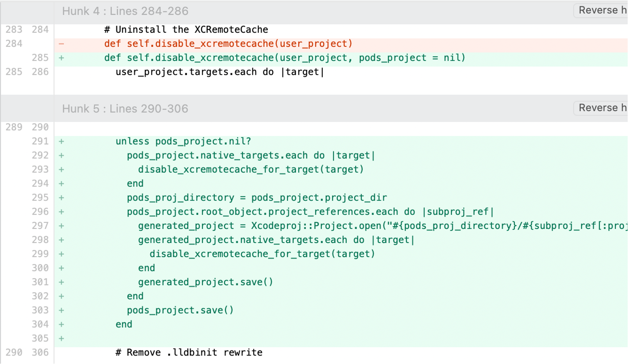
Task: Click the plus marker on line 291
Action: pyautogui.click(x=61, y=141)
